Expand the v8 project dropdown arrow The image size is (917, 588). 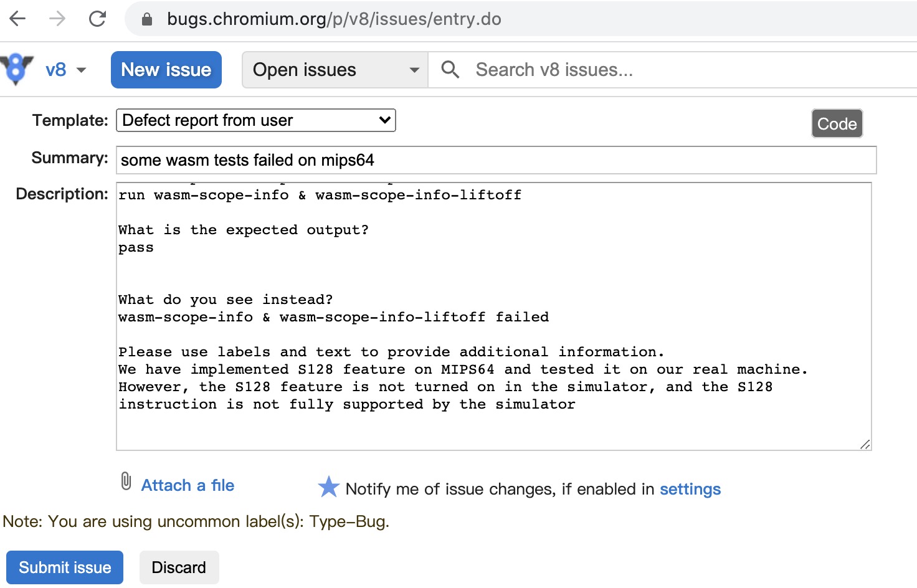point(81,70)
